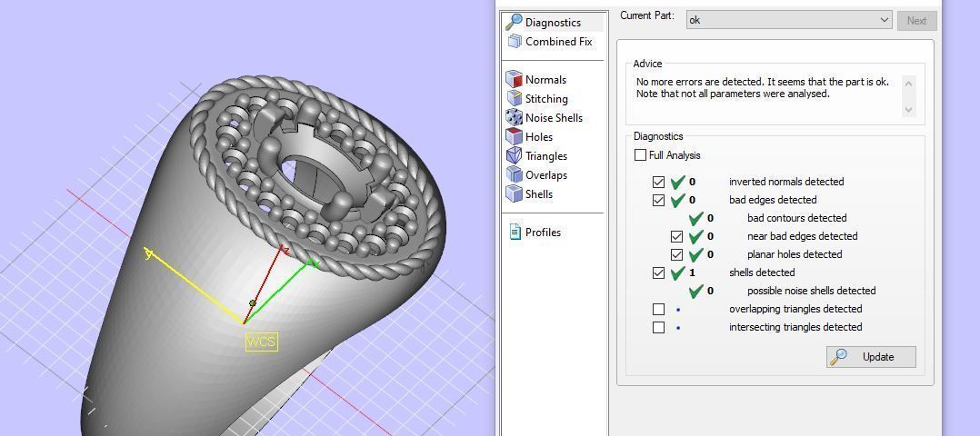The image size is (980, 436).
Task: Open the Shells label in sidebar
Action: [x=539, y=194]
